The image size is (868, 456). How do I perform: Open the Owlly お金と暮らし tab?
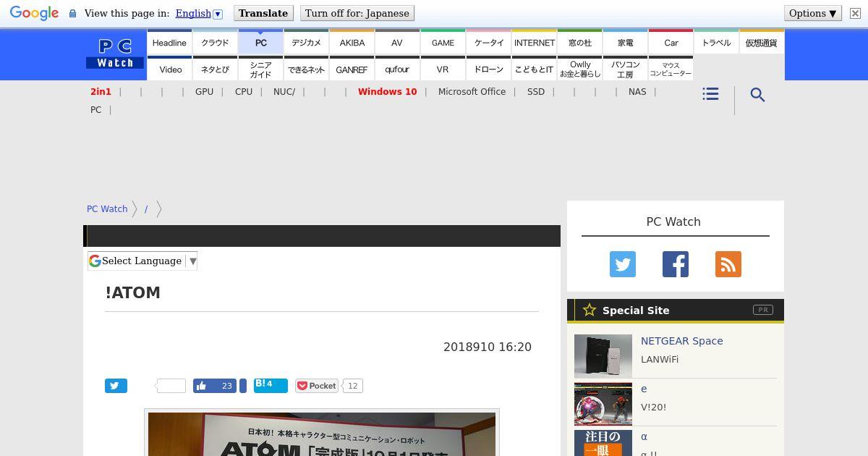click(x=579, y=69)
